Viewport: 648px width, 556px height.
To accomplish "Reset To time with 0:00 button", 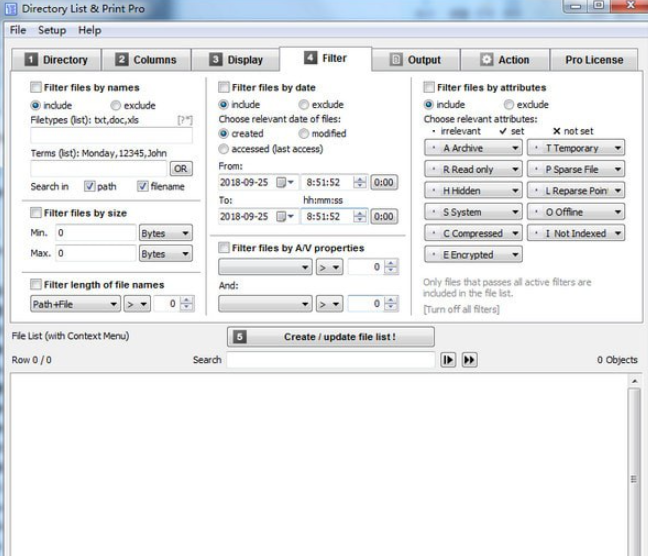I will 384,216.
